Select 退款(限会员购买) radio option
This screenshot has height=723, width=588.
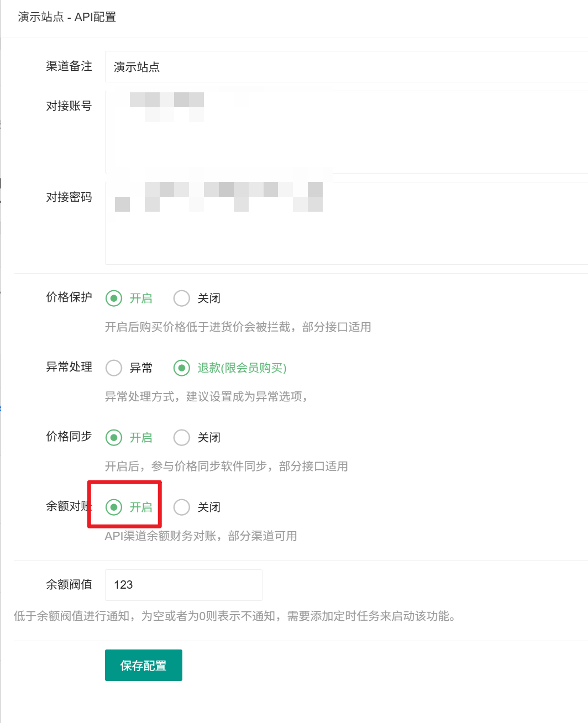(182, 368)
